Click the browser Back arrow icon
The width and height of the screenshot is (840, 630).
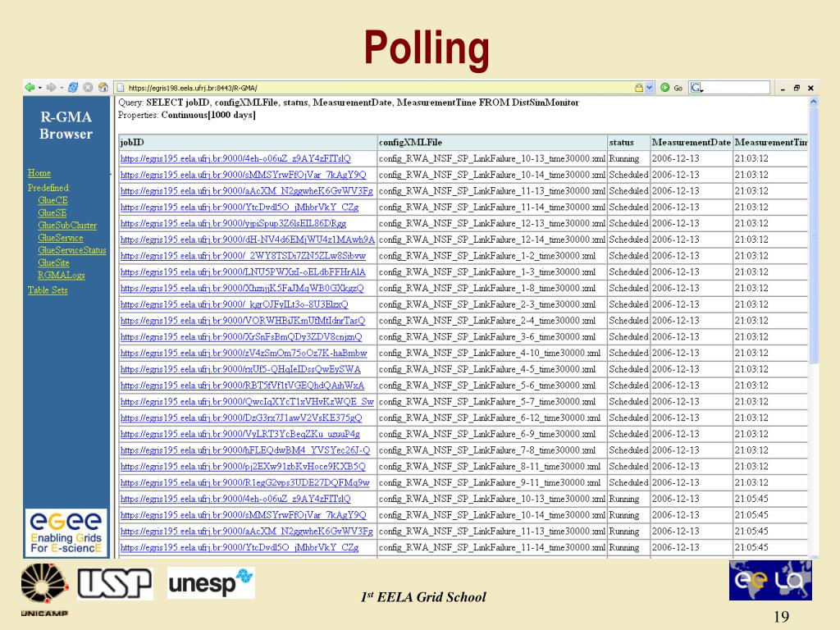click(x=30, y=87)
